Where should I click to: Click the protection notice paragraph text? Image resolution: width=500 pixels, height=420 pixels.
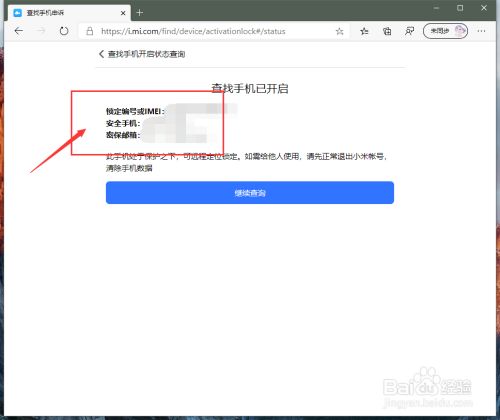(x=247, y=162)
